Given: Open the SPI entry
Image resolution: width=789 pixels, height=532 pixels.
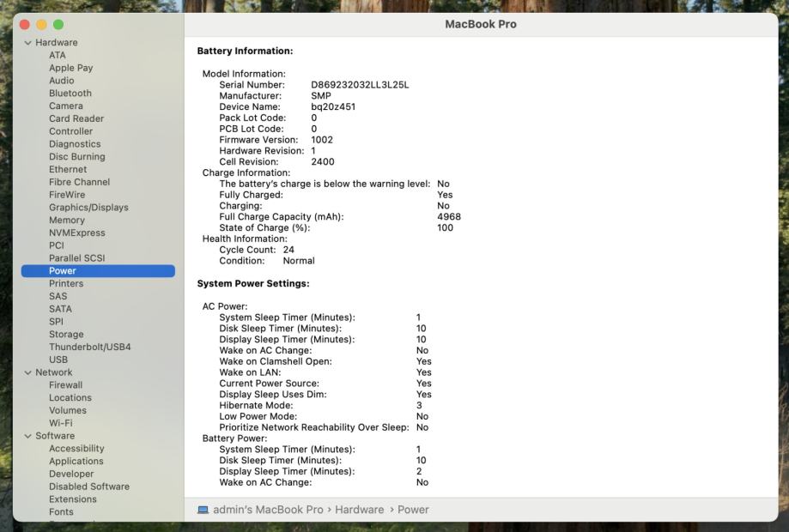Looking at the screenshot, I should [57, 322].
